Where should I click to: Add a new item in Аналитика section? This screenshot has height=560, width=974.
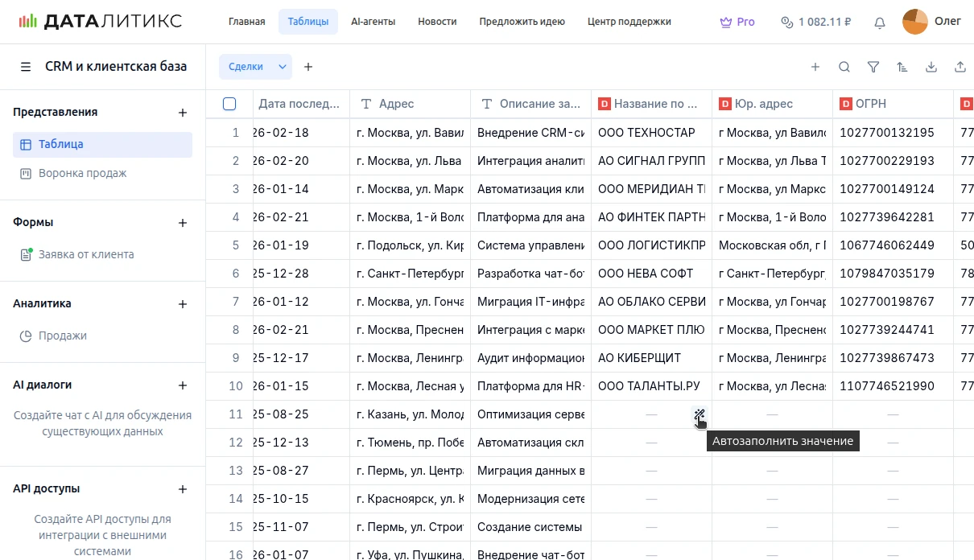coord(183,304)
